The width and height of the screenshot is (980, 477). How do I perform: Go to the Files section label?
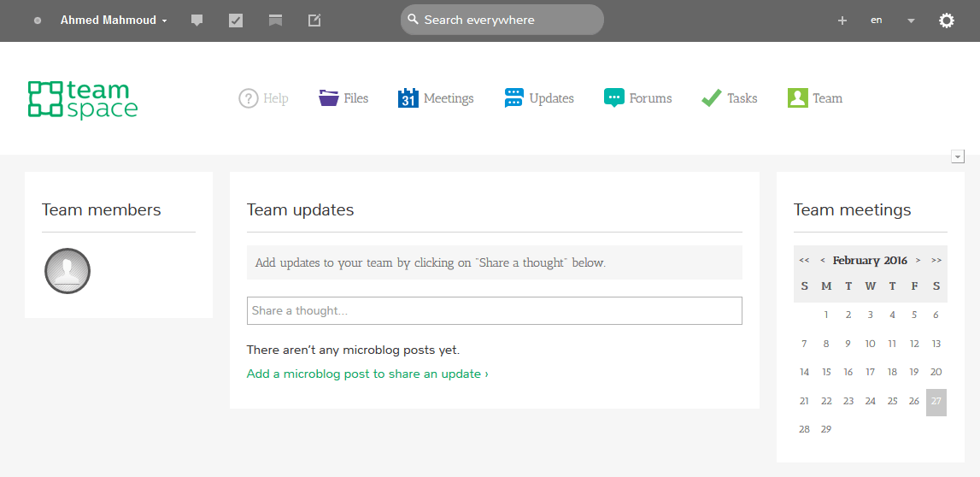click(x=356, y=98)
